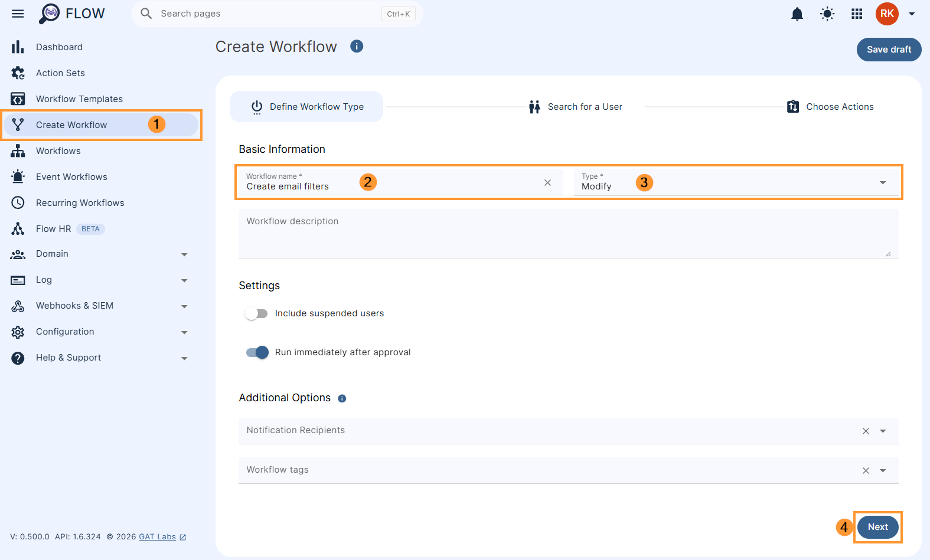
Task: Click the Recurring Workflows clock icon
Action: (x=18, y=203)
